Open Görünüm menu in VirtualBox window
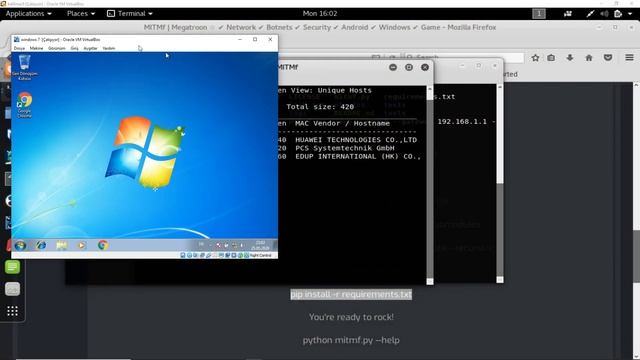640x360 pixels. [56, 48]
